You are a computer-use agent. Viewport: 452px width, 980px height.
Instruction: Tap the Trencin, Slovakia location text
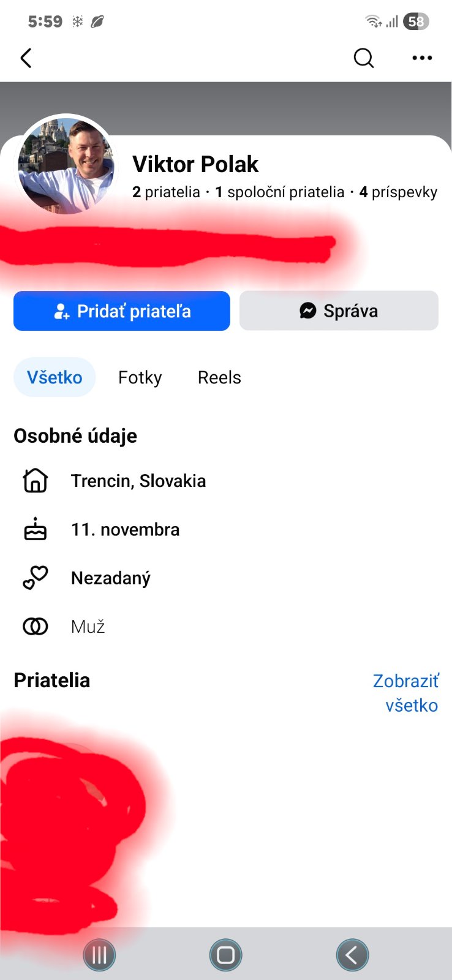point(138,481)
